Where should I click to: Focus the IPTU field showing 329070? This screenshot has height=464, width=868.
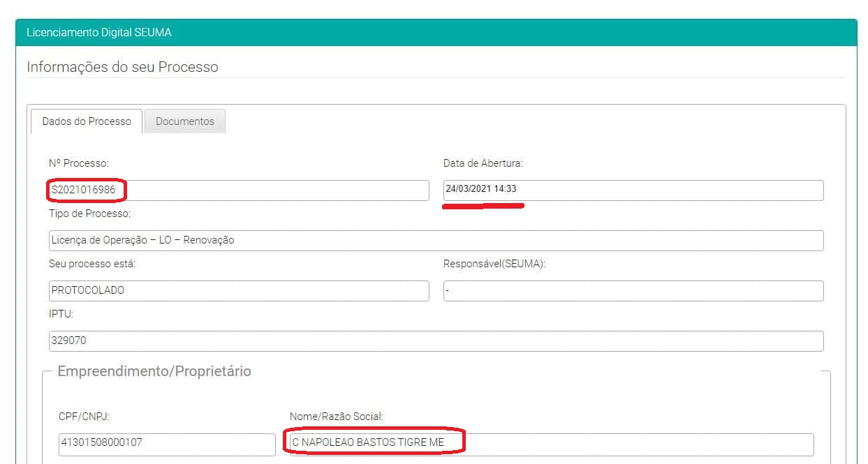436,341
